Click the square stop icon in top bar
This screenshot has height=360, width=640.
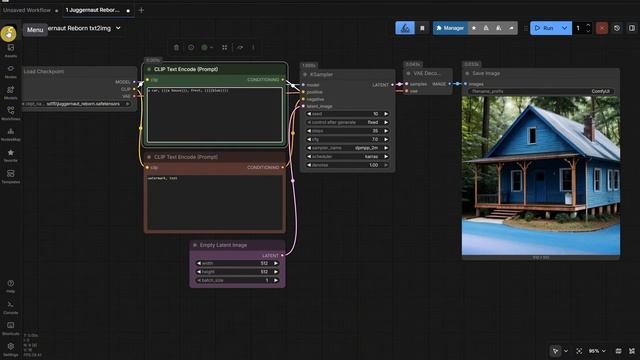point(422,28)
